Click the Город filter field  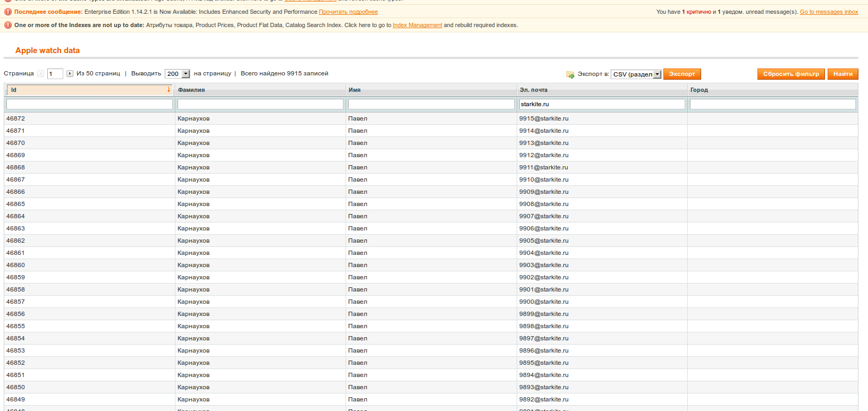click(x=773, y=104)
